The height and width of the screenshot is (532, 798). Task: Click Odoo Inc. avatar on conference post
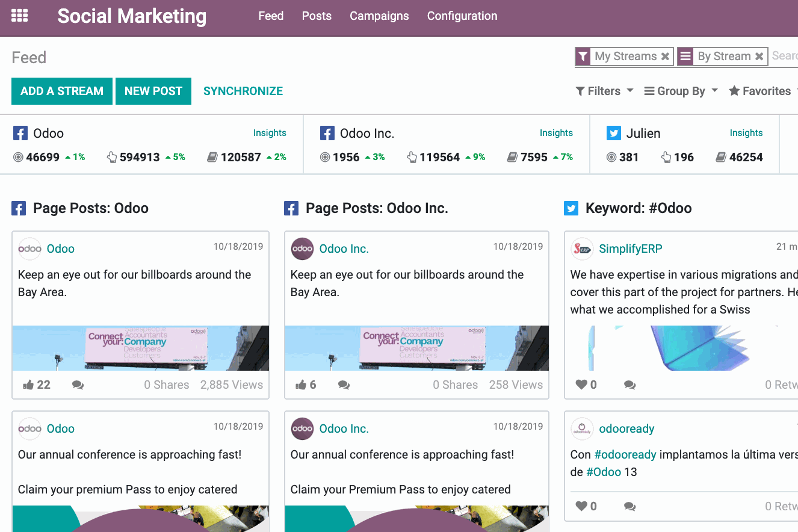[302, 428]
